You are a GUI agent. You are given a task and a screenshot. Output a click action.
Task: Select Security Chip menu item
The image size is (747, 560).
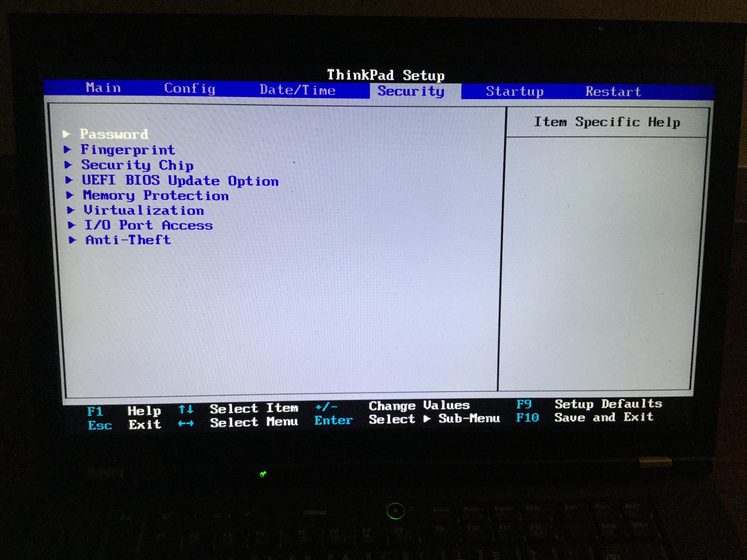pyautogui.click(x=137, y=165)
